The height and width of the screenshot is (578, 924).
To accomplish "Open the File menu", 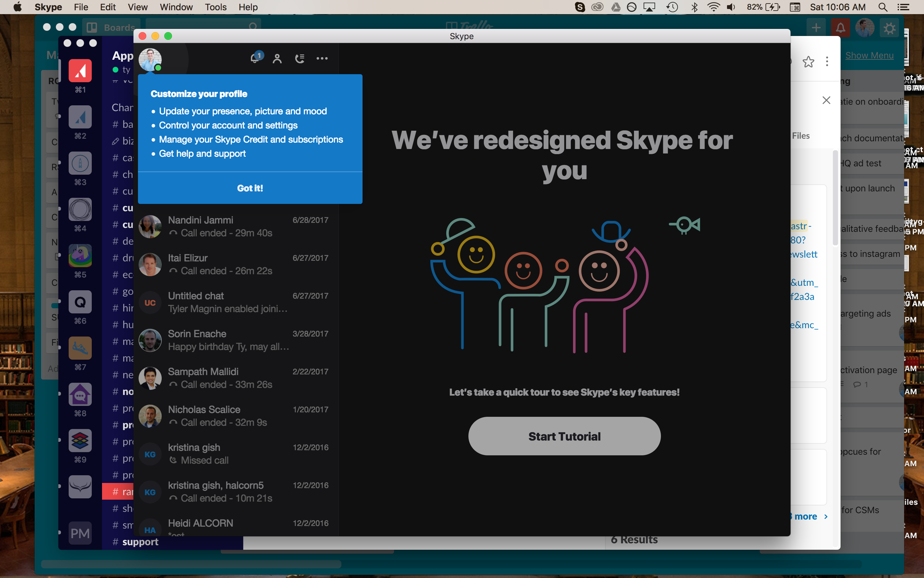I will tap(81, 7).
